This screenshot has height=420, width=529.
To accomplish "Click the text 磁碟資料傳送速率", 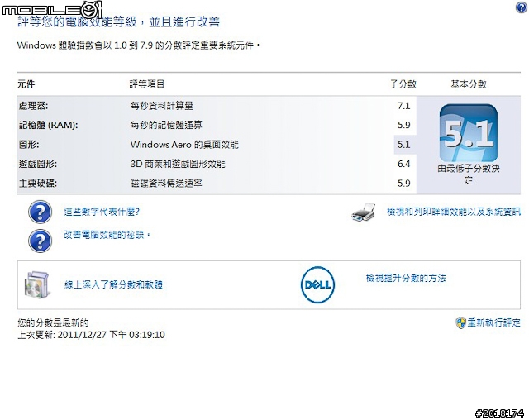I will point(166,184).
